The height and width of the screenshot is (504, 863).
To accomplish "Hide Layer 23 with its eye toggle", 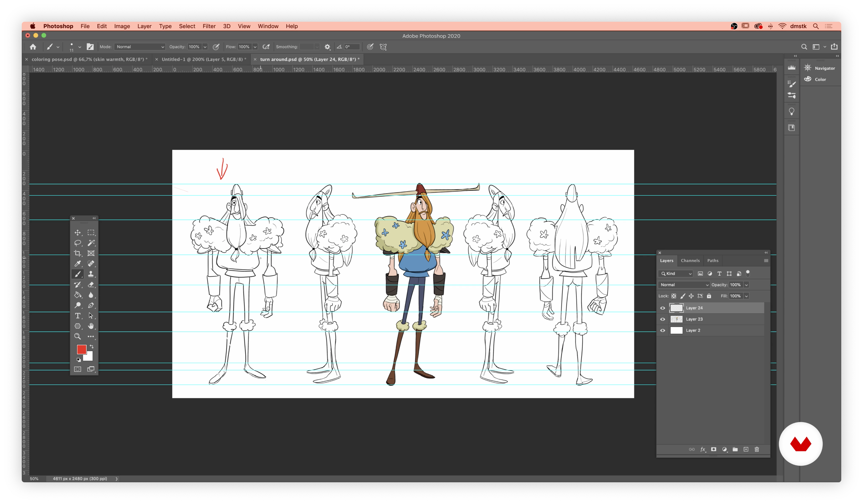I will point(663,319).
